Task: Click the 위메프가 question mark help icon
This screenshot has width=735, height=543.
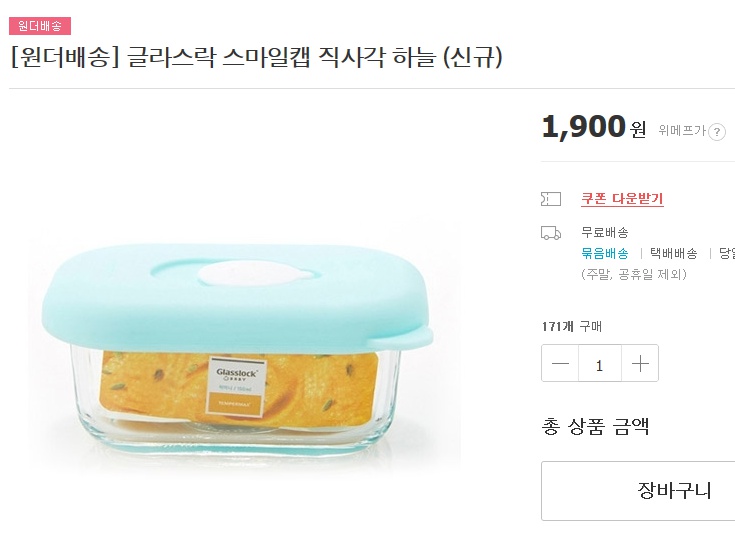Action: 717,131
